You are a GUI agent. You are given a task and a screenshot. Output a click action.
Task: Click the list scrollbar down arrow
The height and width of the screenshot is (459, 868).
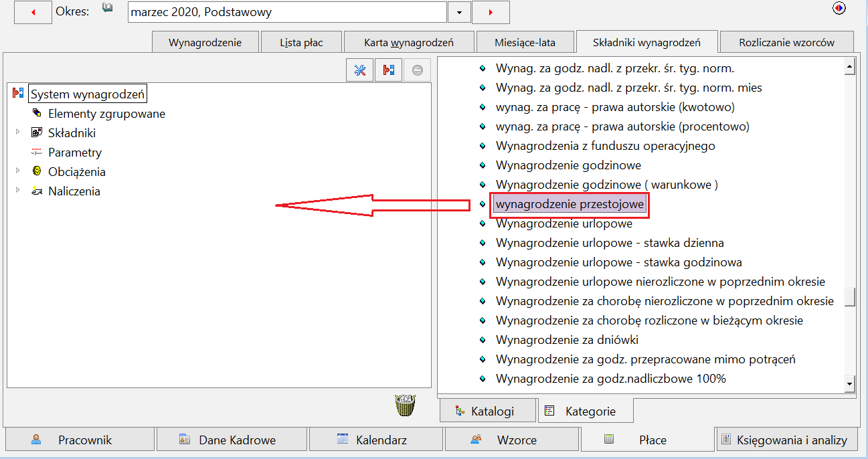850,384
